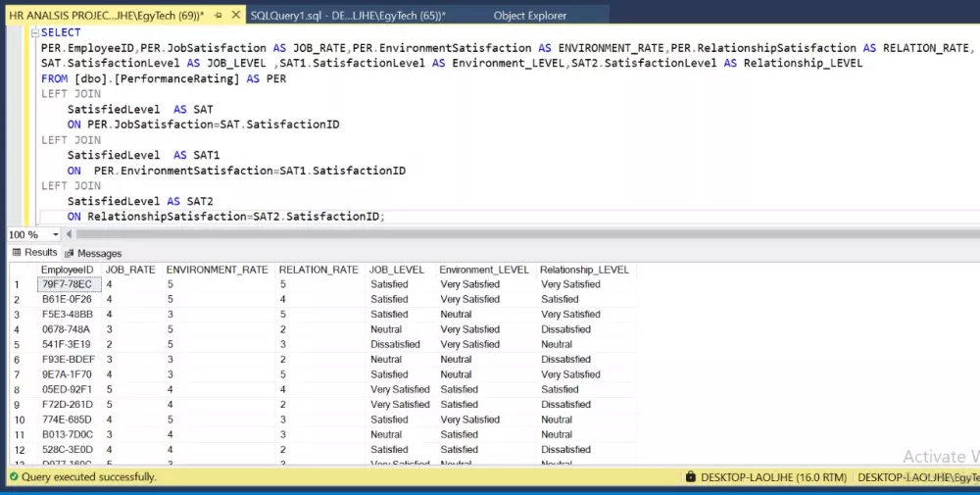Click the SAT1 alias after SatisfiedLevel AS
This screenshot has height=495, width=980.
point(206,155)
